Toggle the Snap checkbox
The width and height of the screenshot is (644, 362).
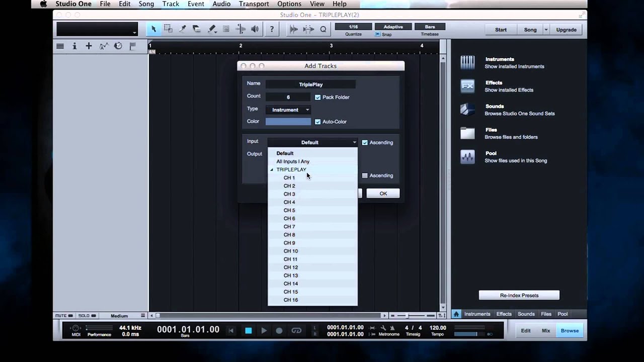(x=378, y=34)
